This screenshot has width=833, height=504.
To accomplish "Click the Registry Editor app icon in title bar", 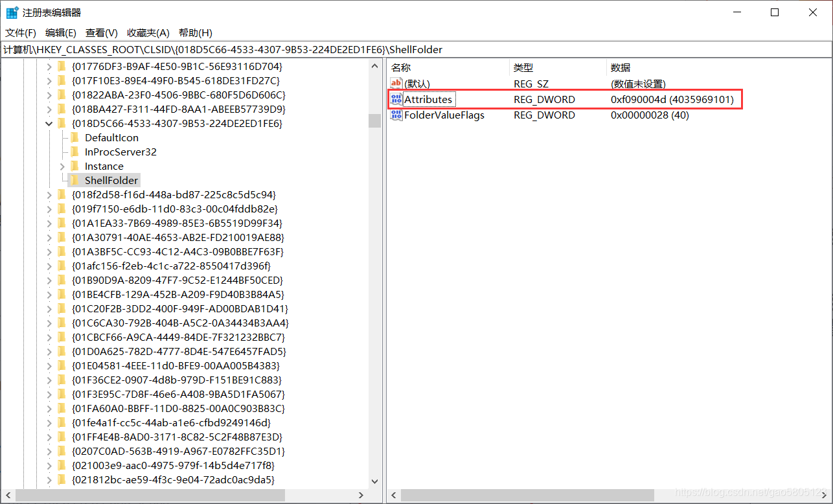I will tap(12, 12).
